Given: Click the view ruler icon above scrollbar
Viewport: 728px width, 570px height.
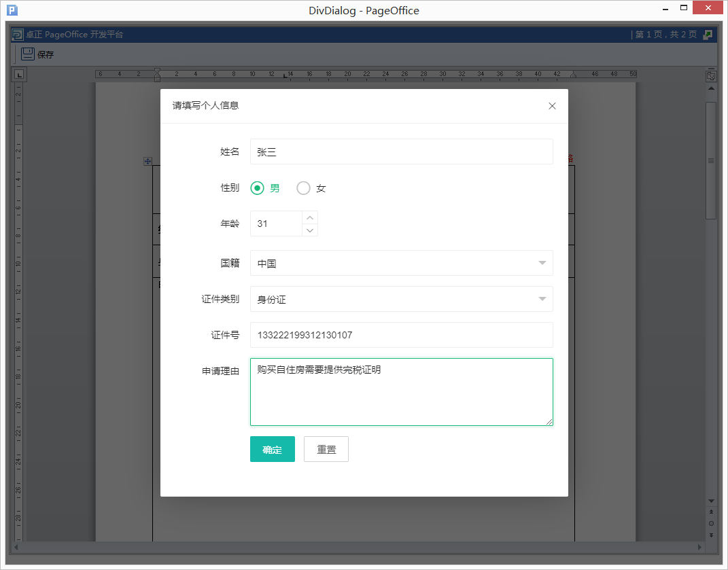Looking at the screenshot, I should (711, 75).
